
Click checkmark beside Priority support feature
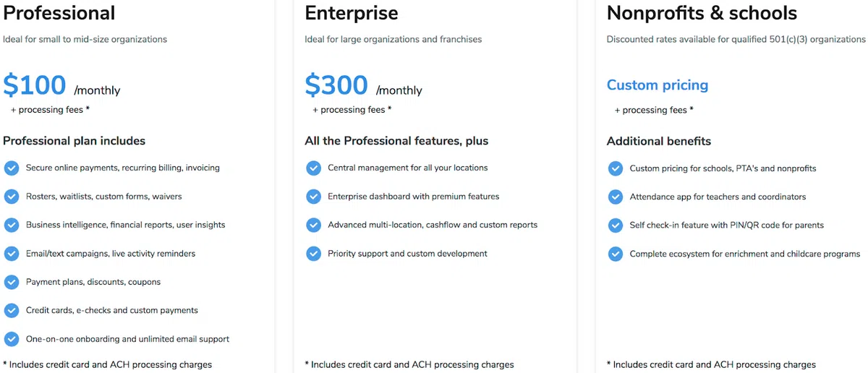313,254
